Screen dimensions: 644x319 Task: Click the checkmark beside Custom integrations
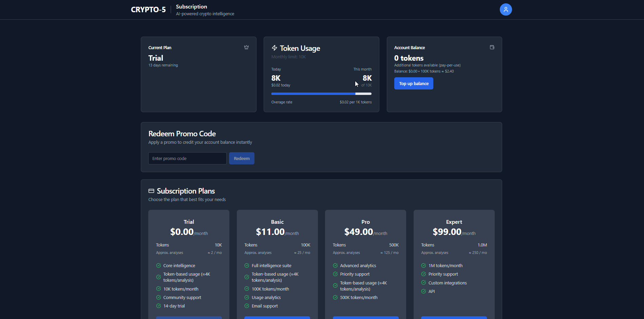423,283
